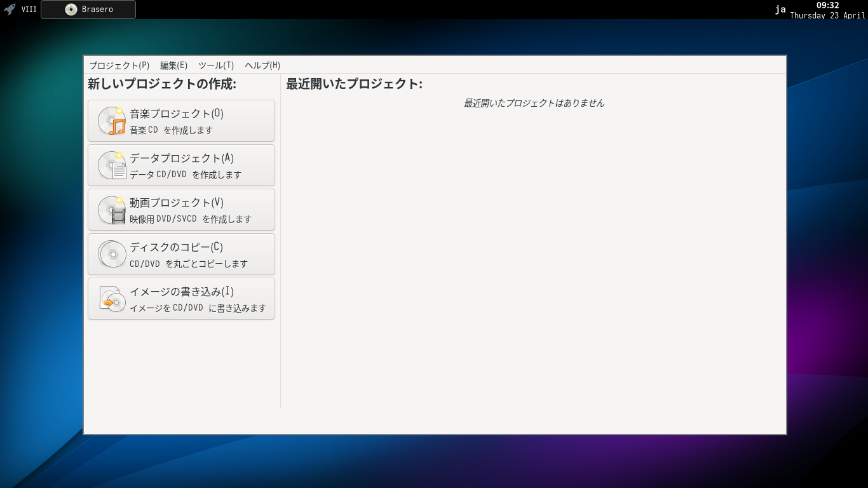The width and height of the screenshot is (868, 488).
Task: Start a 動画プロジェクト(V) video project
Action: [x=181, y=210]
